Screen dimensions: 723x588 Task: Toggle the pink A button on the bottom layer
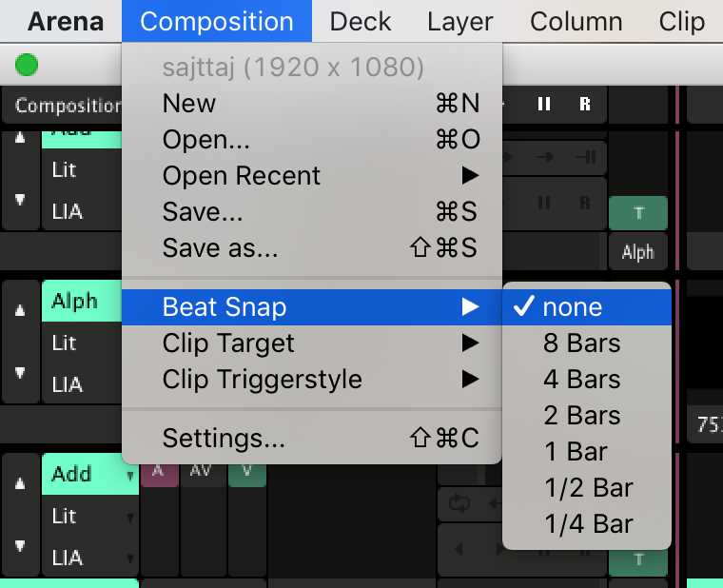(x=159, y=469)
